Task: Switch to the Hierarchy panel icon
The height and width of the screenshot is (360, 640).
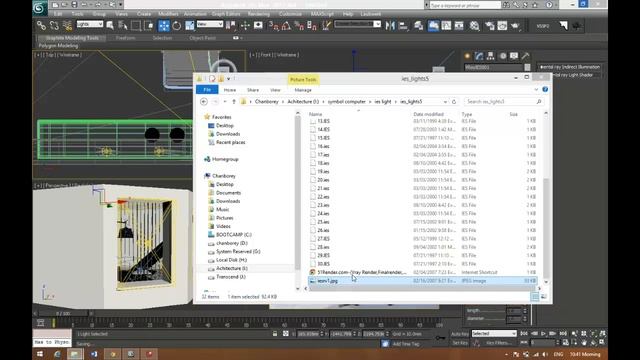Action: (491, 56)
